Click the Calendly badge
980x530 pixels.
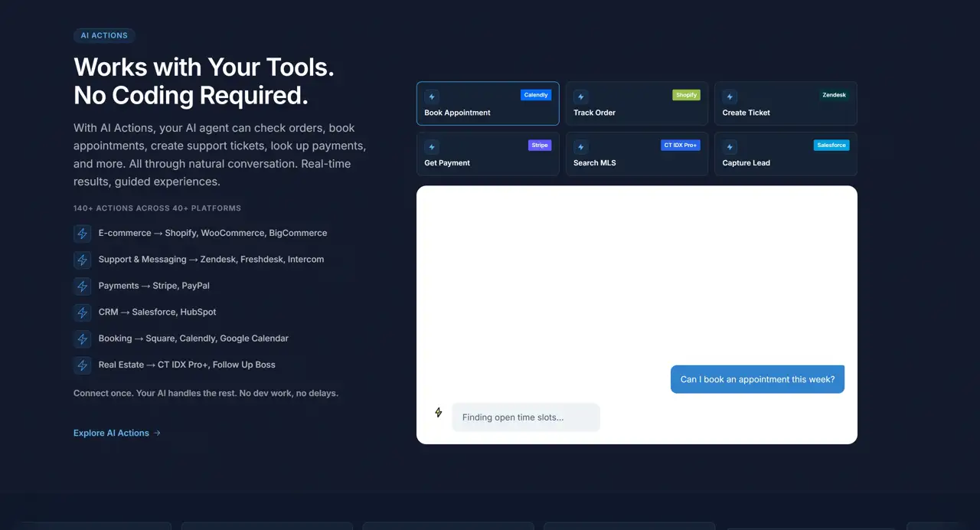[536, 95]
